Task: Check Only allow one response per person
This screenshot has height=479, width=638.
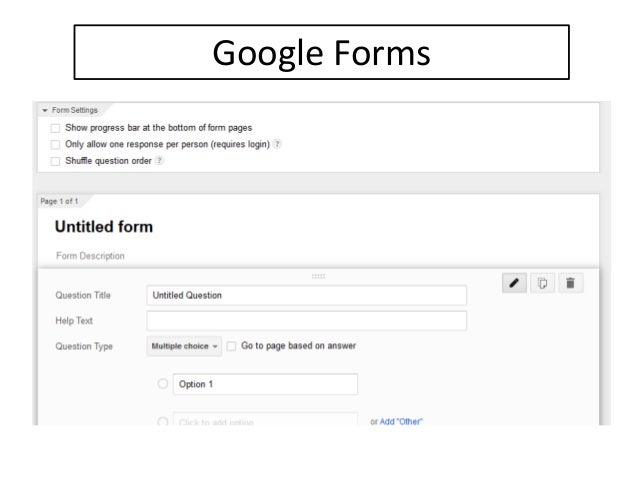Action: point(55,144)
